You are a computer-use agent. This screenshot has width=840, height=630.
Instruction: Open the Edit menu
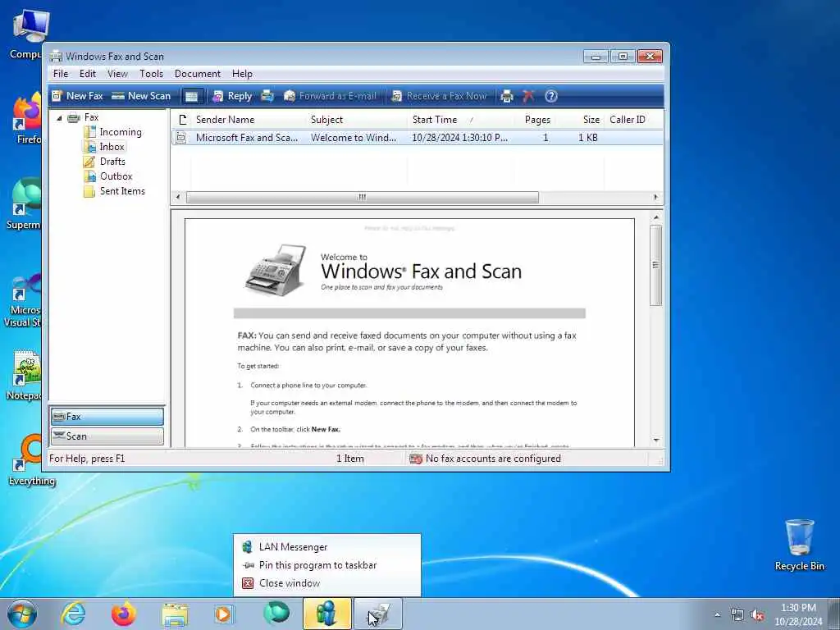click(87, 73)
